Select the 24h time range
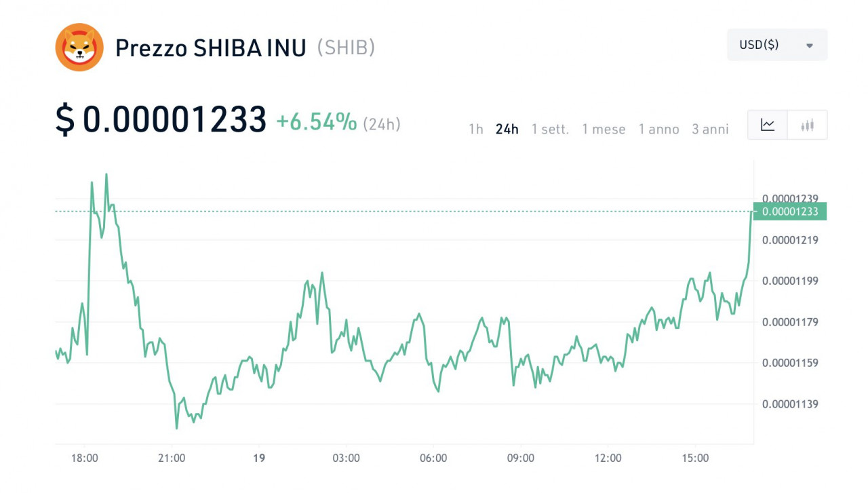The height and width of the screenshot is (493, 868). (507, 129)
